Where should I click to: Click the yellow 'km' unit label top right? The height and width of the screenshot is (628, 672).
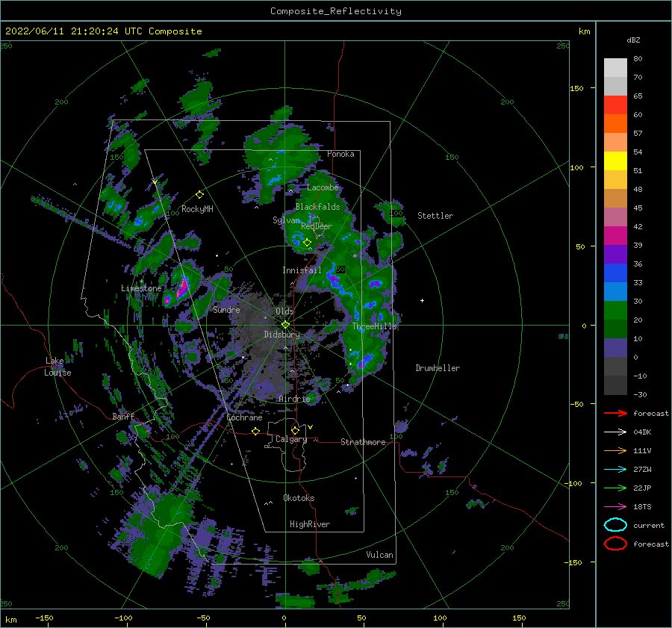click(584, 31)
